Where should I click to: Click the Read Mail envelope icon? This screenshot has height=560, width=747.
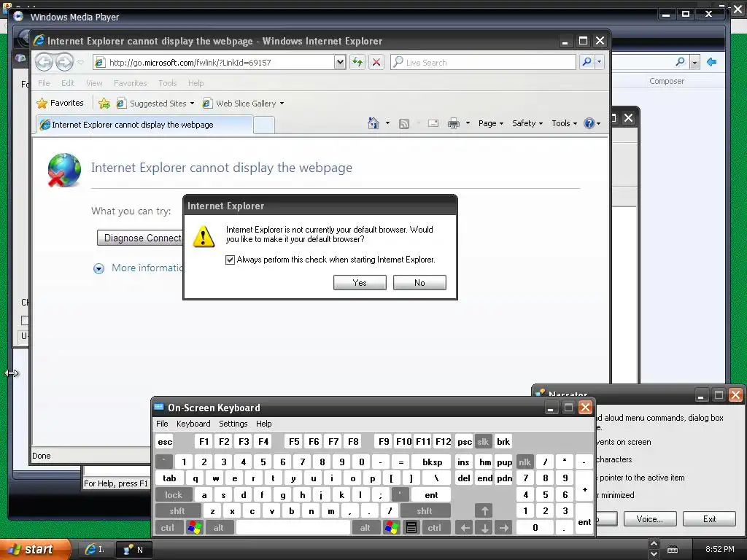coord(433,124)
